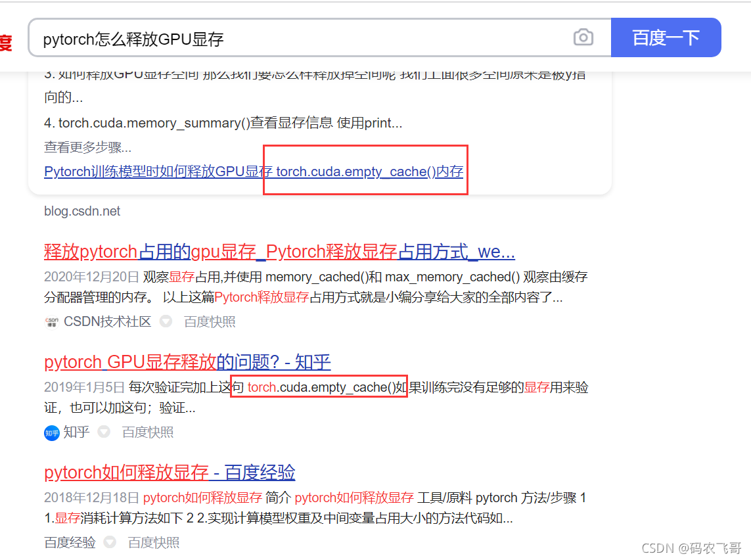This screenshot has height=560, width=751.
Task: Open the dropdown arrow beside 百度经验 source
Action: tap(110, 542)
